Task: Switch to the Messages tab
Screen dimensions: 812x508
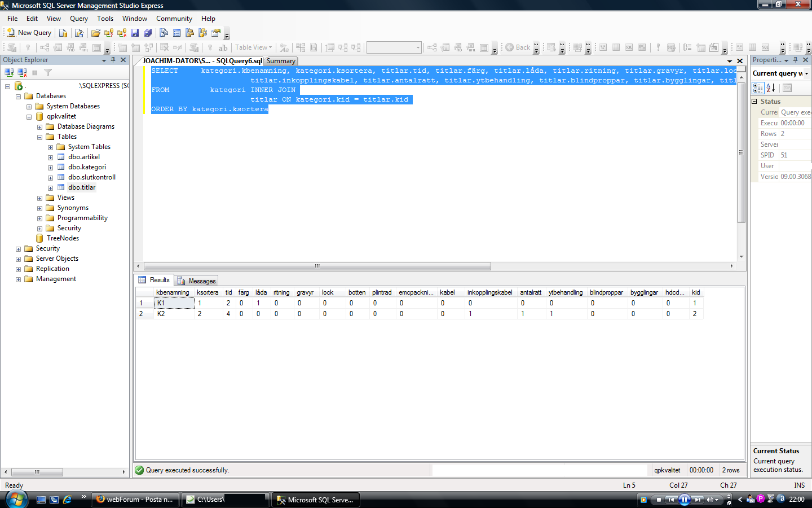Action: tap(196, 281)
